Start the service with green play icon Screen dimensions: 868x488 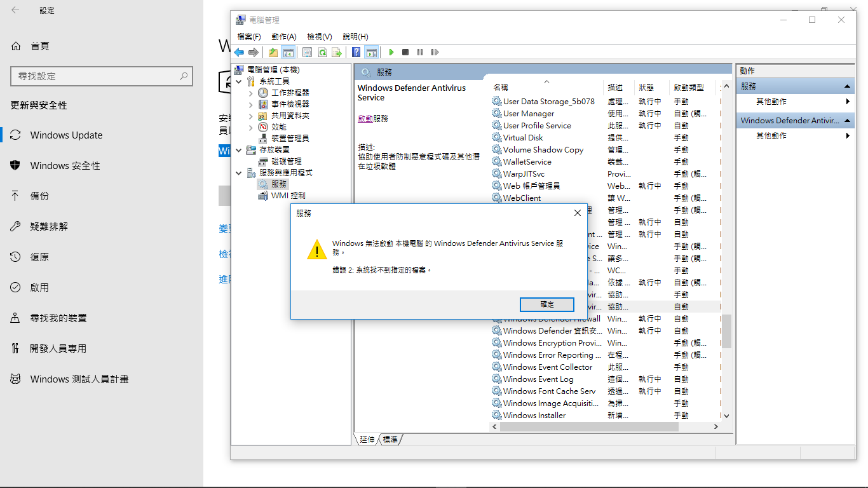pos(391,52)
